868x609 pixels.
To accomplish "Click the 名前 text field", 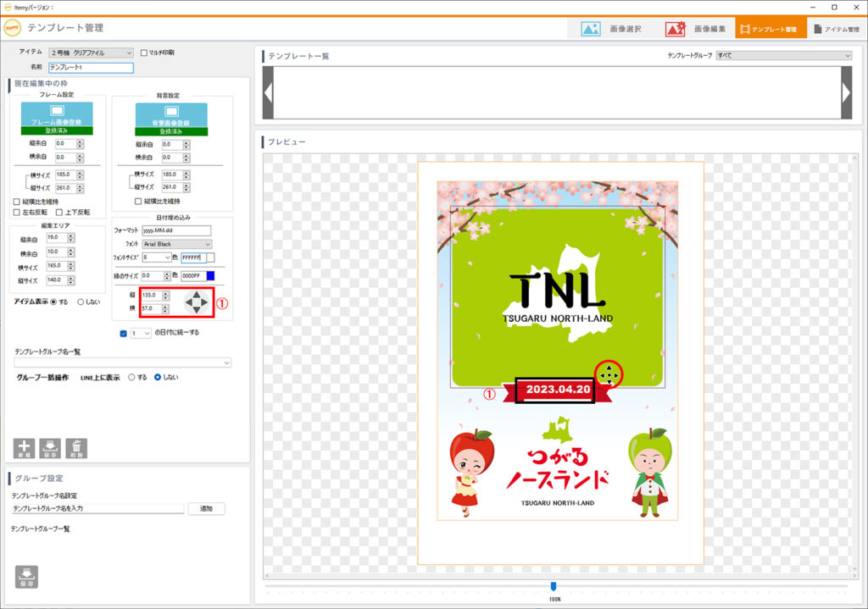I will [x=91, y=68].
